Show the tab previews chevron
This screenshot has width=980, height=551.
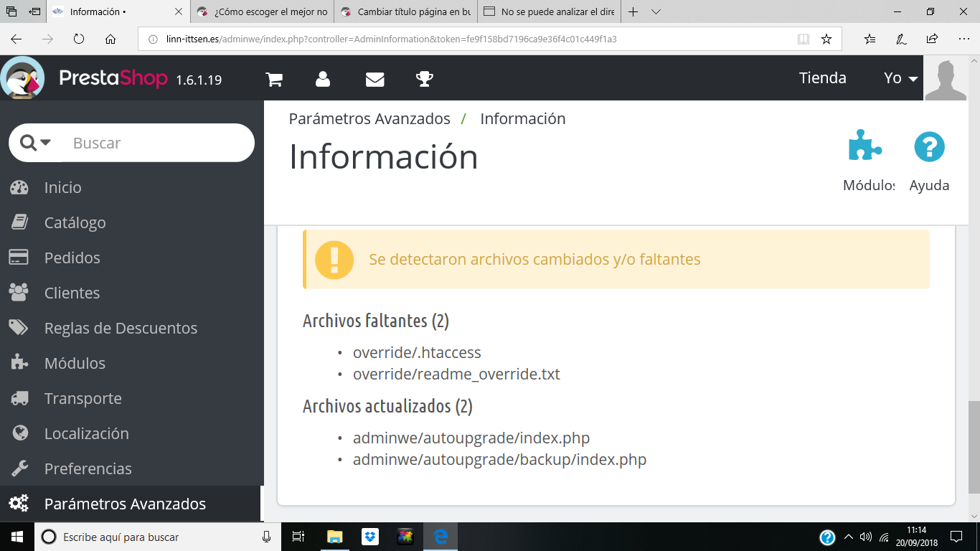656,12
